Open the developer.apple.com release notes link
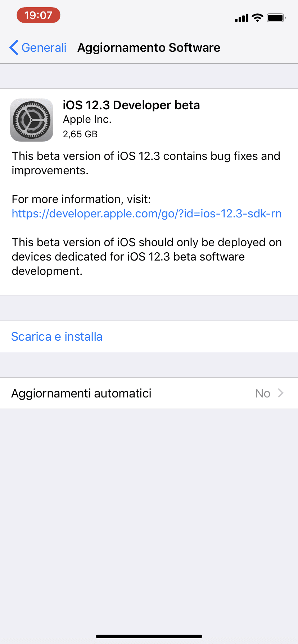The height and width of the screenshot is (644, 298). click(146, 213)
